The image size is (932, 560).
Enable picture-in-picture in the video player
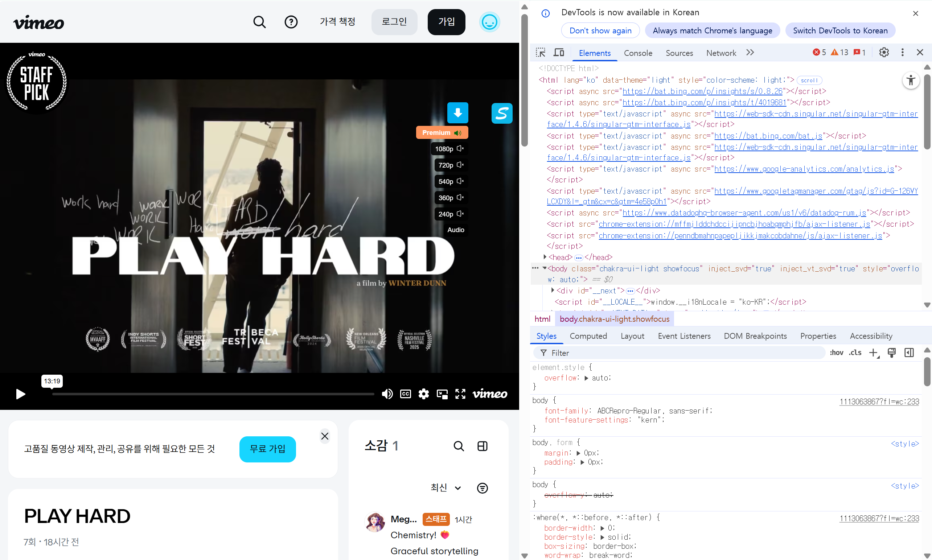tap(442, 394)
